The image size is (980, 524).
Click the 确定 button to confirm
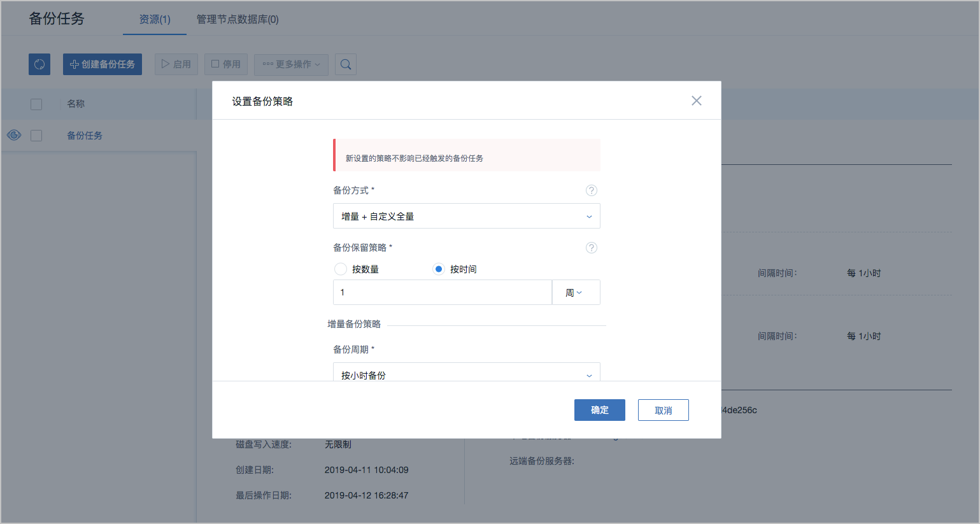[x=599, y=410]
